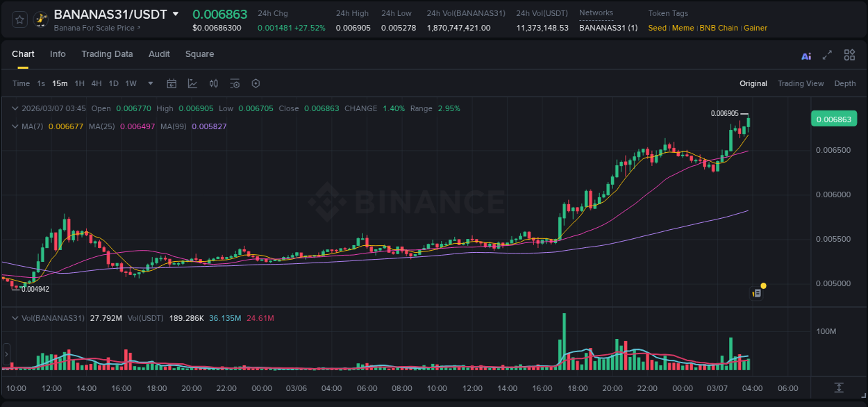
Task: Open the indicator list settings icon
Action: (x=235, y=83)
